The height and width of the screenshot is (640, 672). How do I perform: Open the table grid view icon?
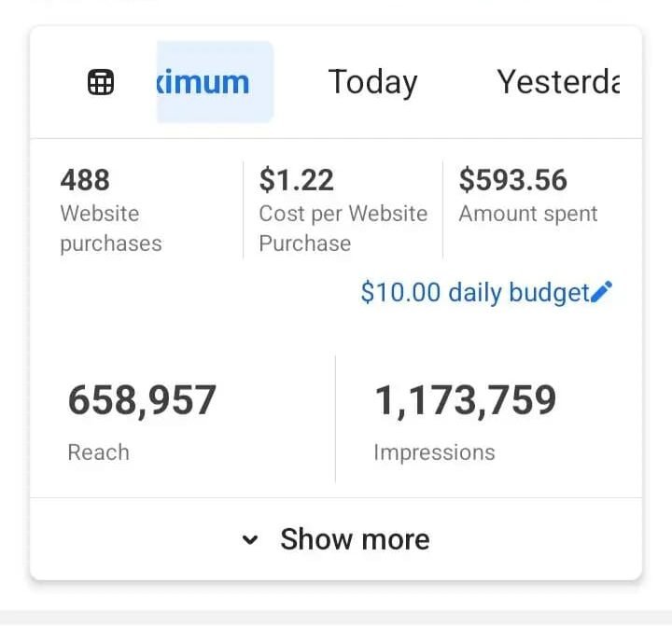(101, 83)
